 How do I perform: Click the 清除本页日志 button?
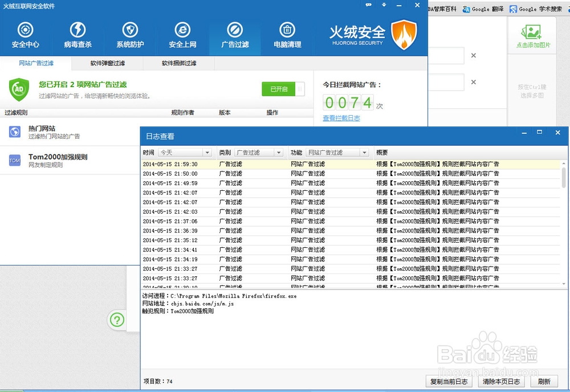pos(501,382)
